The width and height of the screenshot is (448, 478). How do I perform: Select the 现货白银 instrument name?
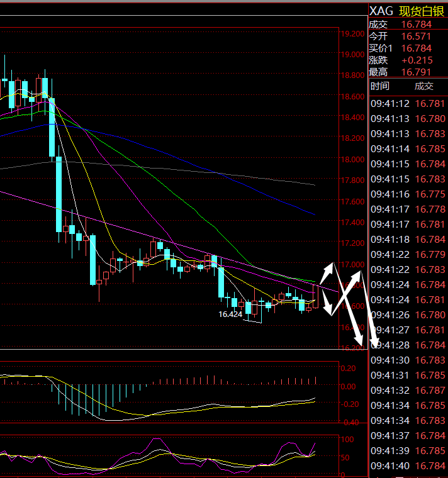point(422,11)
